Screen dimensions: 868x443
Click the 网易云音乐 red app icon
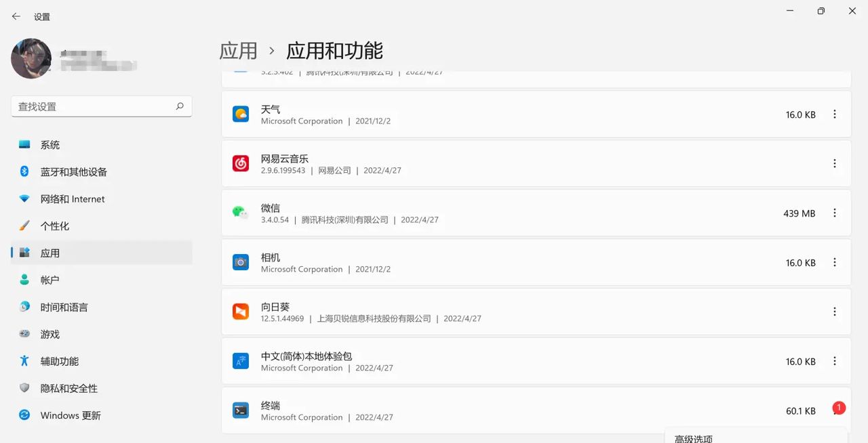coord(241,163)
